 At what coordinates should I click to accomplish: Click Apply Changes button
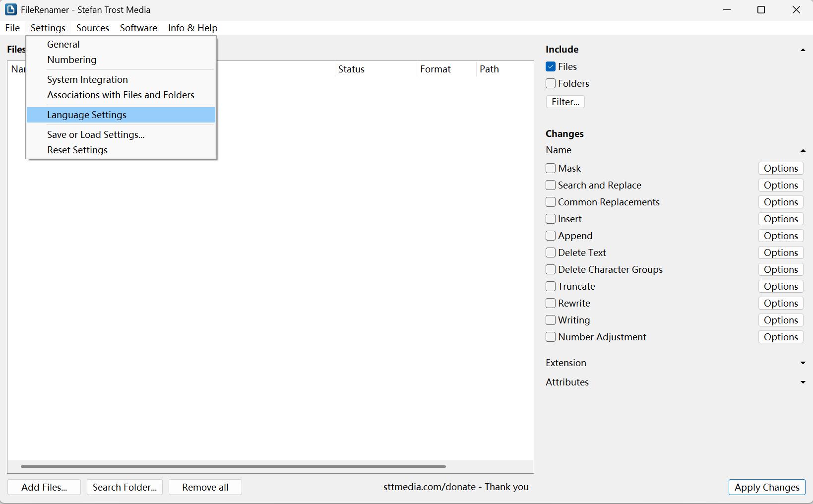tap(767, 487)
